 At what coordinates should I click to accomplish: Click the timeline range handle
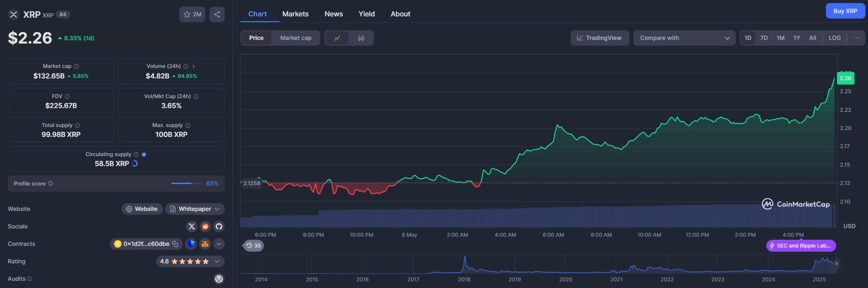836,264
